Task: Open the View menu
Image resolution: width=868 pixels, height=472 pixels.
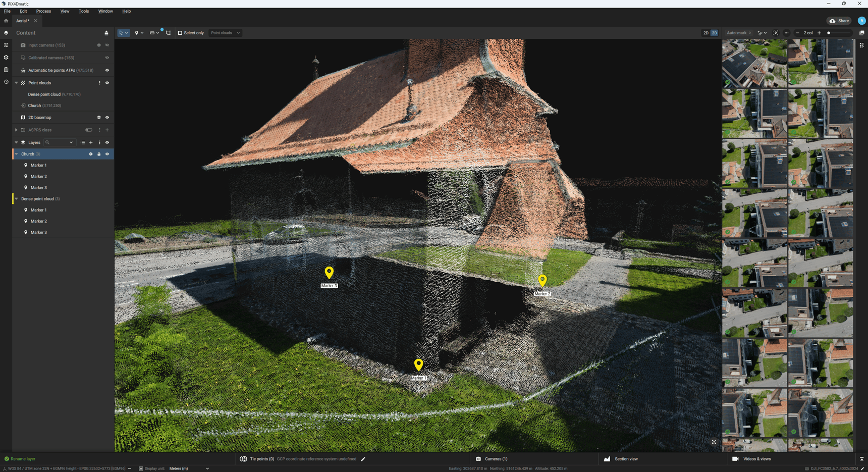Action: click(x=65, y=11)
